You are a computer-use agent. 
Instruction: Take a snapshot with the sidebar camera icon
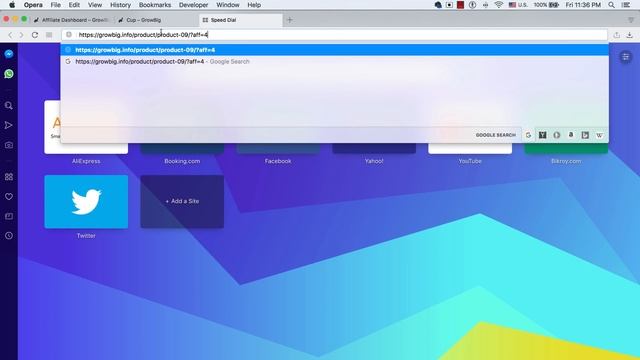pos(9,145)
